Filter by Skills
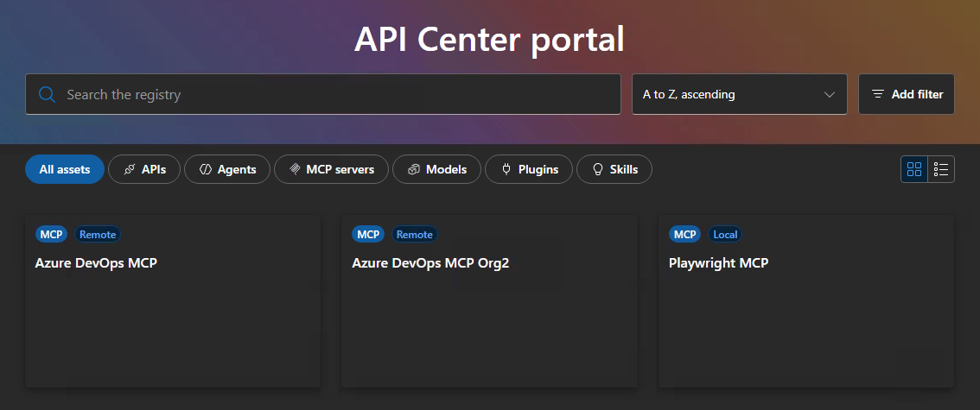Viewport: 980px width, 410px height. (x=614, y=169)
